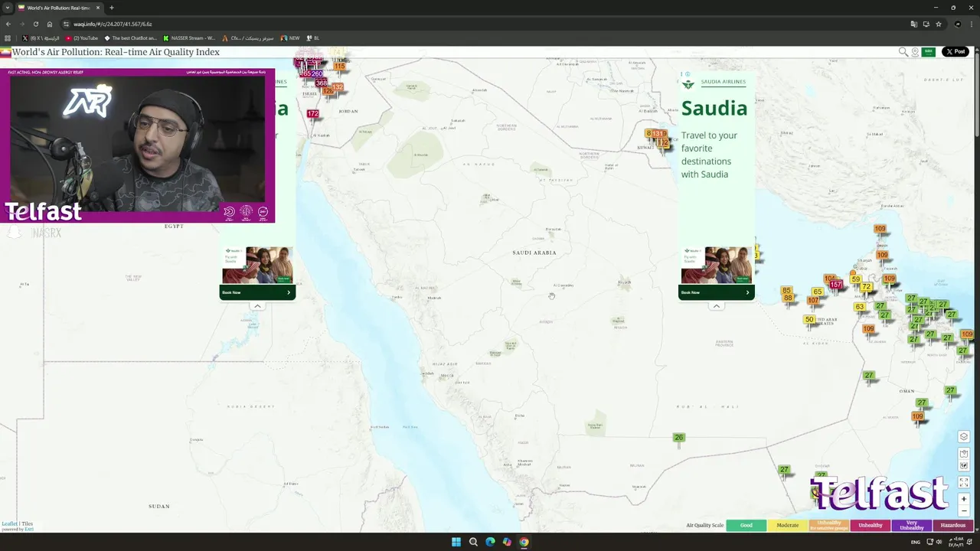
Task: Click Book Now on right Saudia ad
Action: 716,292
